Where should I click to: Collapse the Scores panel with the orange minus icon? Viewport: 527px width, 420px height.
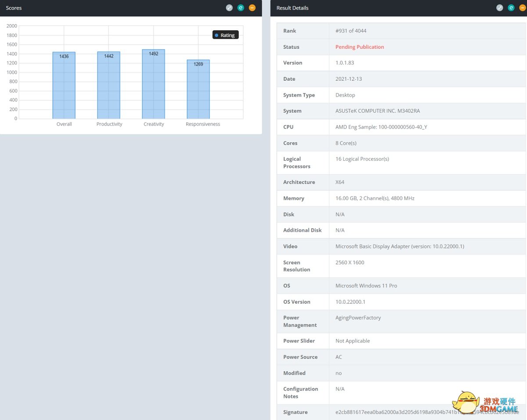[x=252, y=8]
